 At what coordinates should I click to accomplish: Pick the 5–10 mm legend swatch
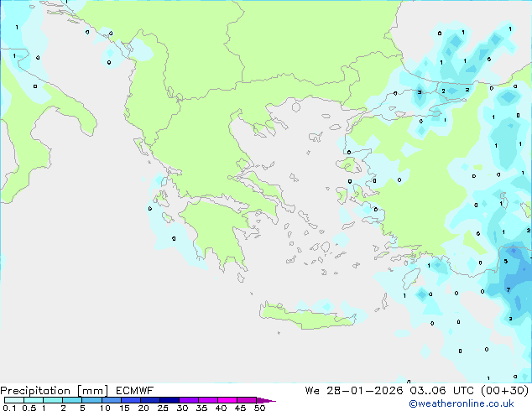pos(92,400)
